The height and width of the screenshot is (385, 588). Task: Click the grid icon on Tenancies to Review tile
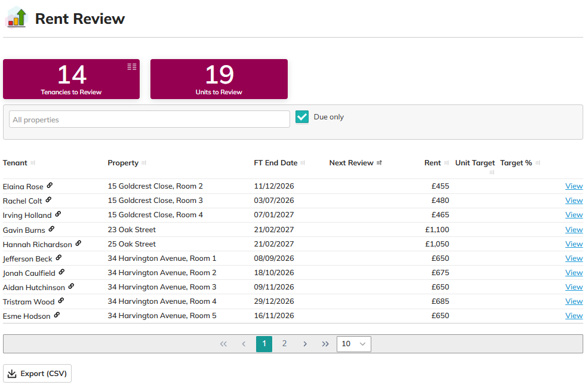click(x=132, y=67)
